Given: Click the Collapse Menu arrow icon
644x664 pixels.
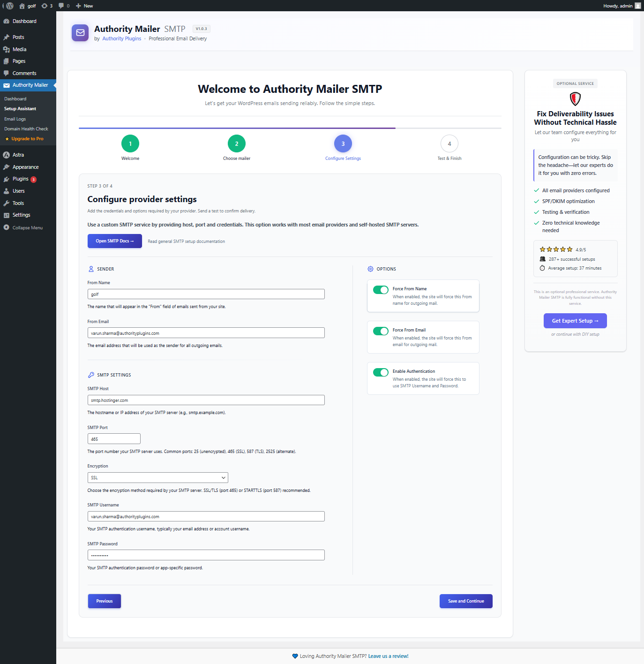Looking at the screenshot, I should tap(7, 227).
